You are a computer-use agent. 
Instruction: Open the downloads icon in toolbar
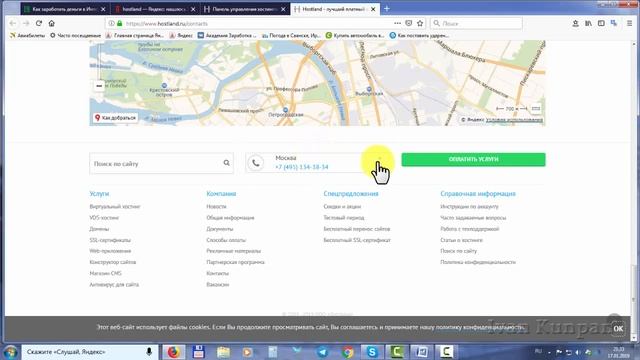pyautogui.click(x=576, y=24)
